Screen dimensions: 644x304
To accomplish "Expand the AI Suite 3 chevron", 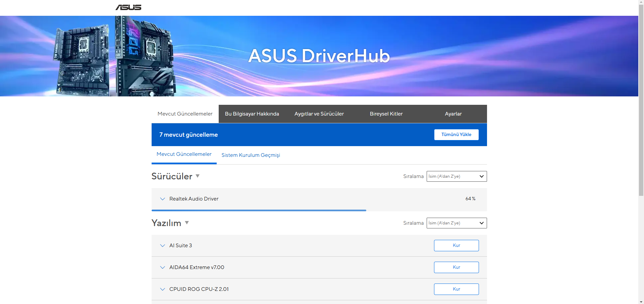I will [163, 246].
